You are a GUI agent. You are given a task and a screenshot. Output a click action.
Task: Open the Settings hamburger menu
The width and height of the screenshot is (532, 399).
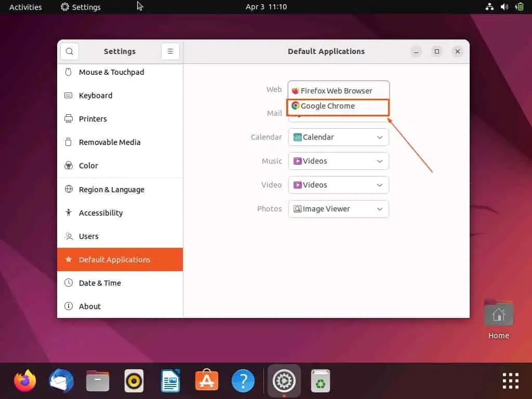coord(170,51)
